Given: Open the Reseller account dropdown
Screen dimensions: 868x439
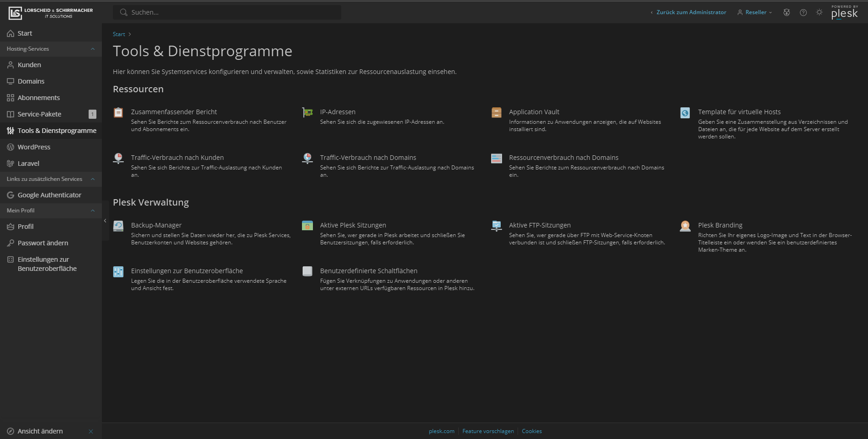Looking at the screenshot, I should pos(755,12).
